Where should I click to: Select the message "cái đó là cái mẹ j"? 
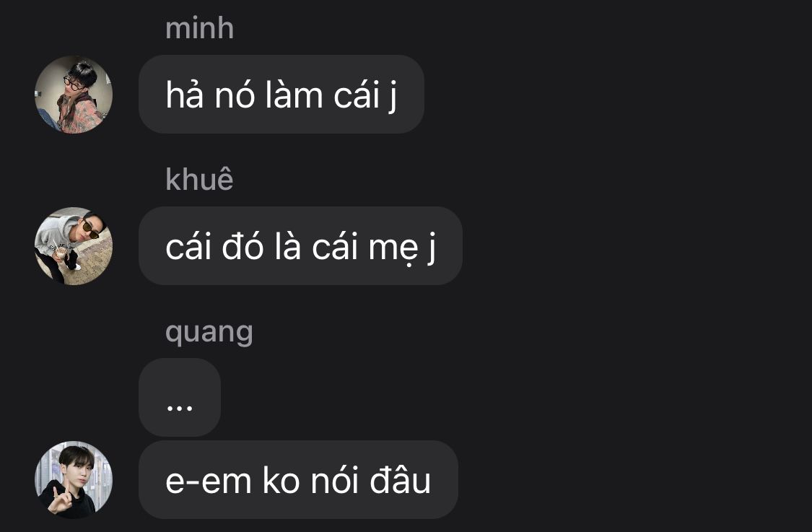click(300, 246)
